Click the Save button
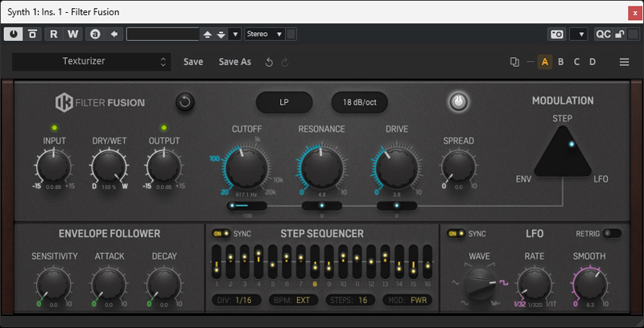 pyautogui.click(x=193, y=62)
